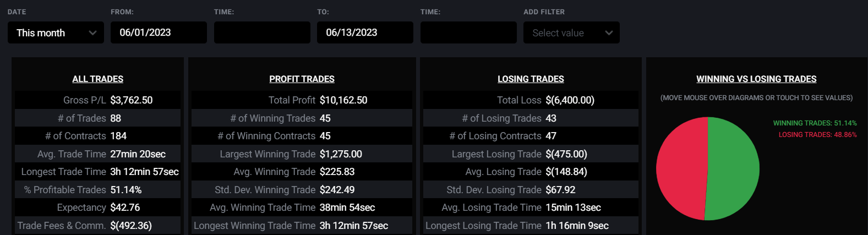Click the chevron arrow in Add Filter selector

tap(609, 33)
